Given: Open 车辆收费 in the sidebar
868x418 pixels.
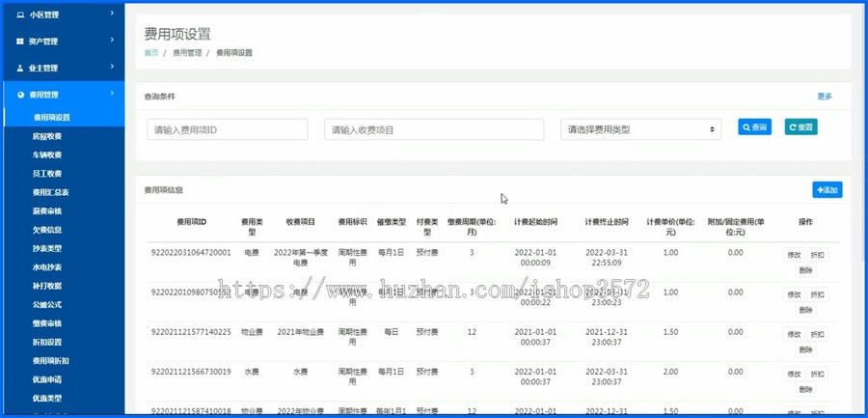Looking at the screenshot, I should point(47,155).
